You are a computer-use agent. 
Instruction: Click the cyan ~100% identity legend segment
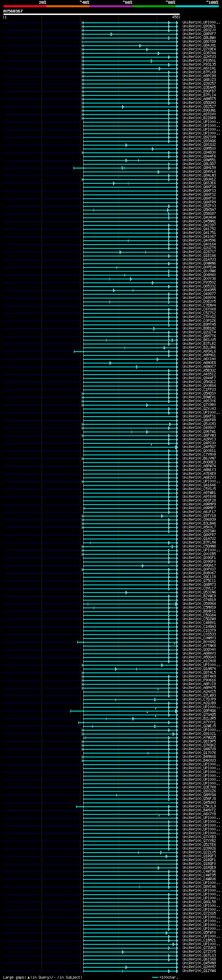197,6
